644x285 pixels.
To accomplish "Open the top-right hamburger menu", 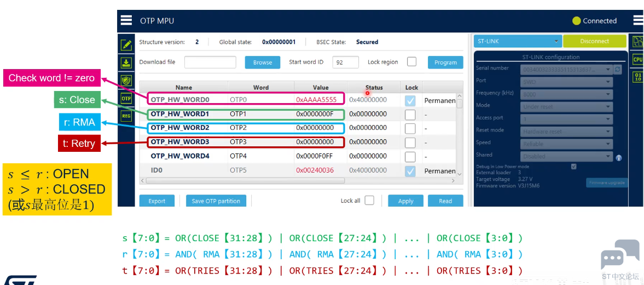I will 638,21.
